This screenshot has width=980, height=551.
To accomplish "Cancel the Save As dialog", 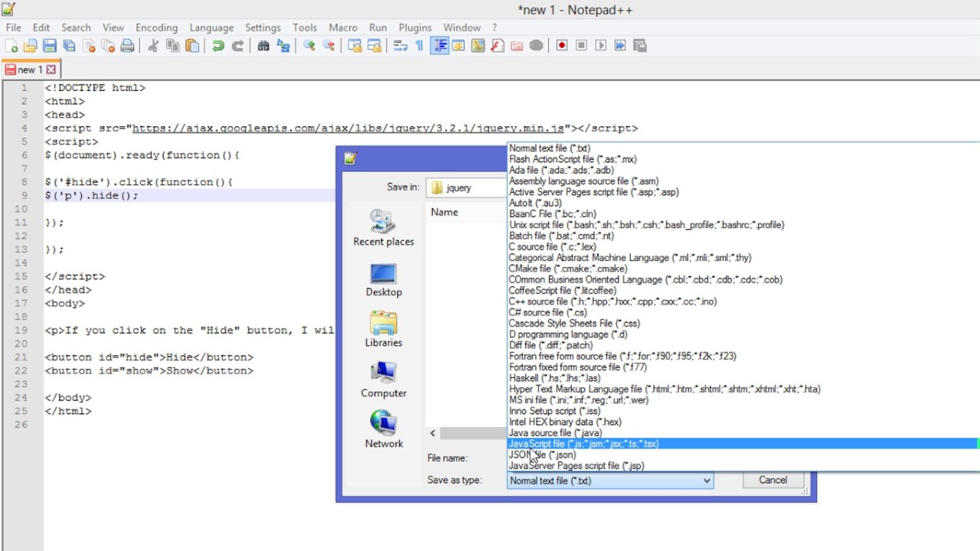I will coord(773,481).
